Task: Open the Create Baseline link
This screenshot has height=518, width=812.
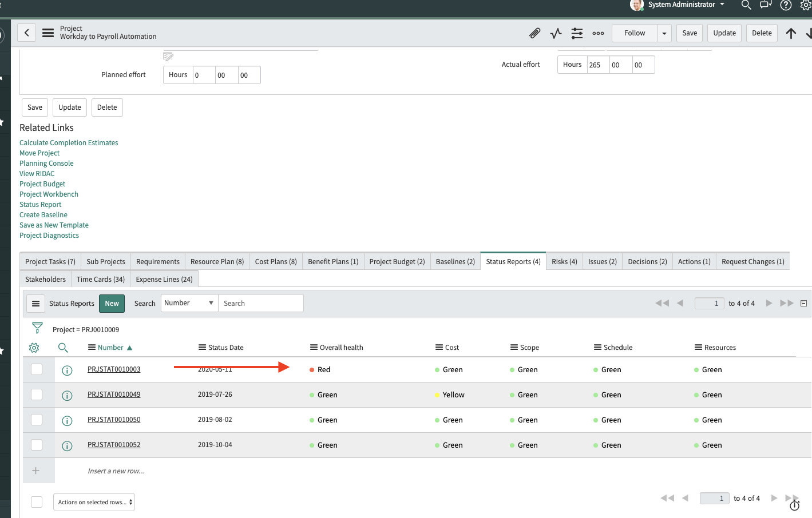Action: (43, 215)
